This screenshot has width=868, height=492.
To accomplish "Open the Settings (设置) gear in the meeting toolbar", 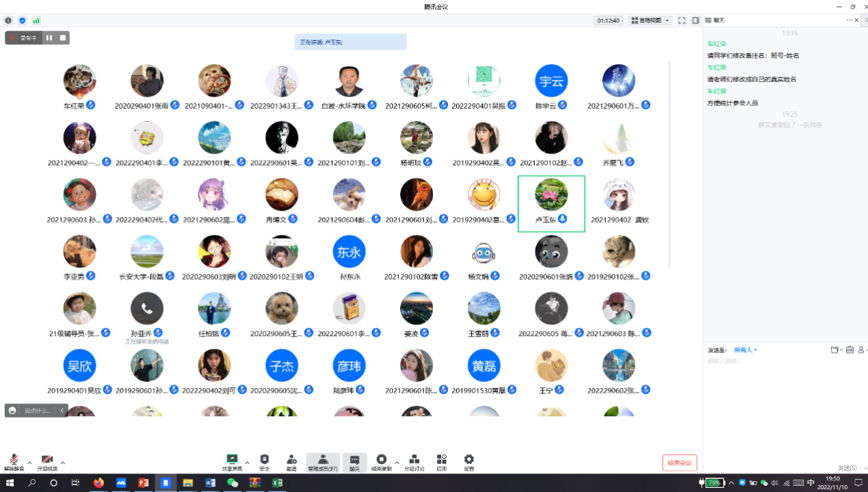I will tap(469, 461).
